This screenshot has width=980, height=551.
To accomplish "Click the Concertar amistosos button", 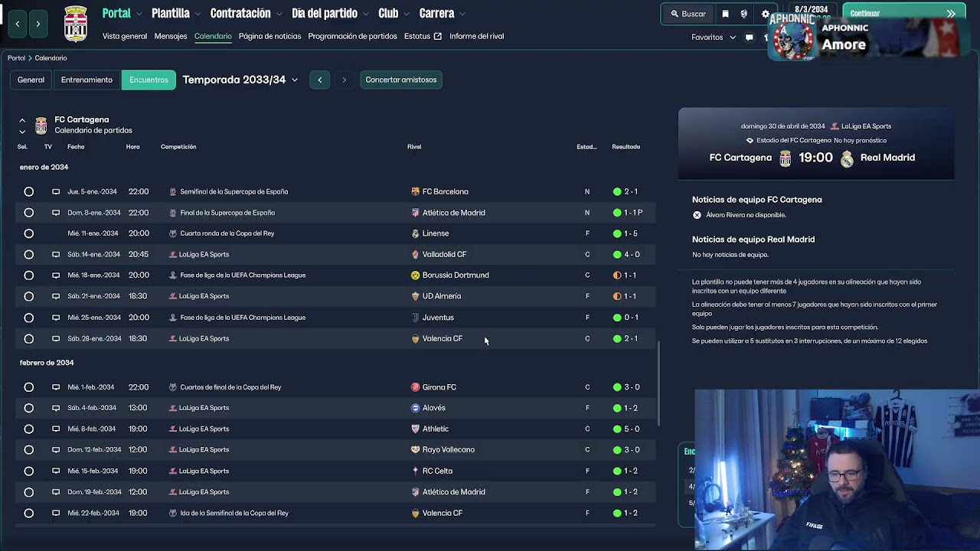I will tap(400, 80).
